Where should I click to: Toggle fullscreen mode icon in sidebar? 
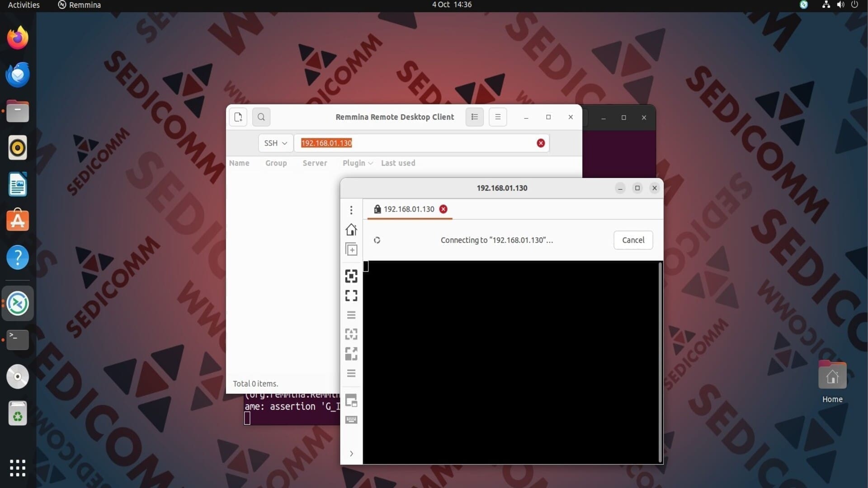pos(351,296)
